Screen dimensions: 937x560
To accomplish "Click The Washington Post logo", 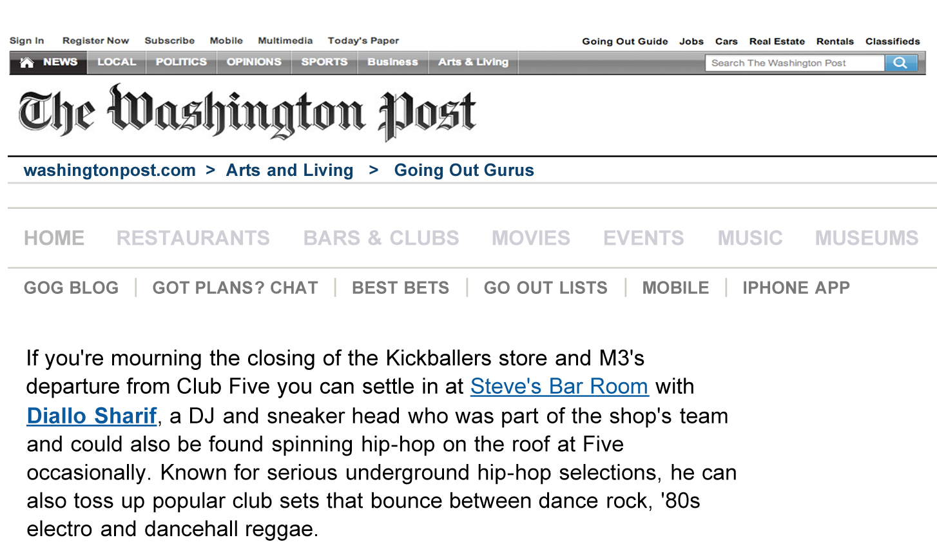I will click(247, 112).
